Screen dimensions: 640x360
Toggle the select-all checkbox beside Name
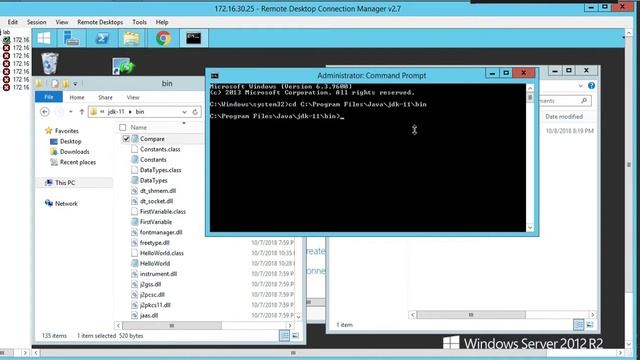pos(122,127)
